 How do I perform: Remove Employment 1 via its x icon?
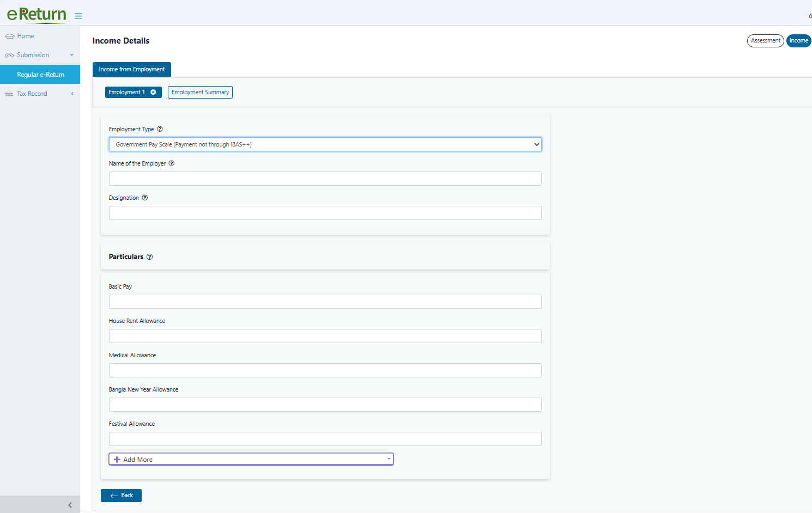153,92
